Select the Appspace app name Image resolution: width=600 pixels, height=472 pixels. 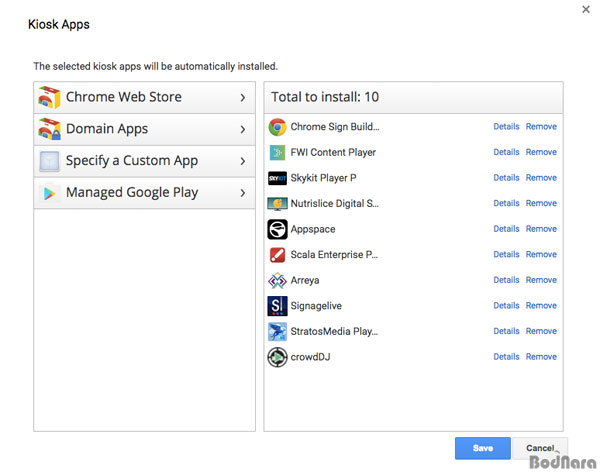(x=313, y=229)
